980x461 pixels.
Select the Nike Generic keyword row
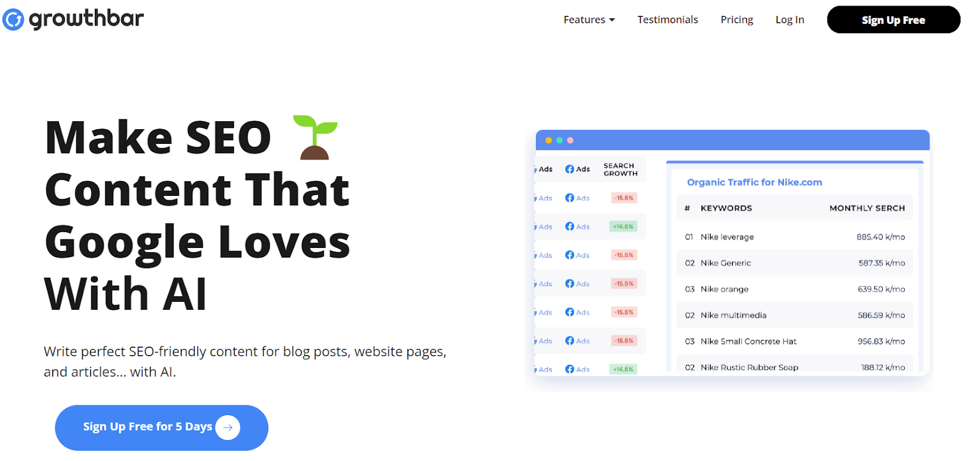(x=794, y=263)
